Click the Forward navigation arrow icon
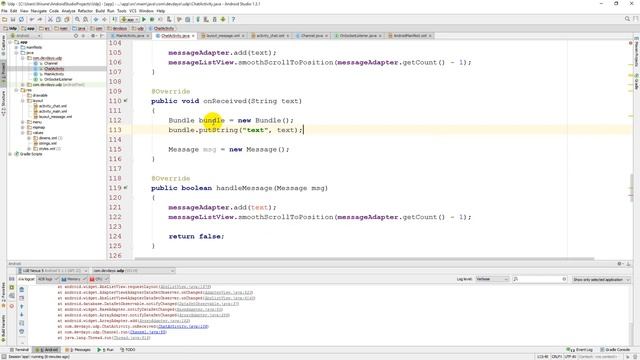640x360 pixels. point(104,19)
